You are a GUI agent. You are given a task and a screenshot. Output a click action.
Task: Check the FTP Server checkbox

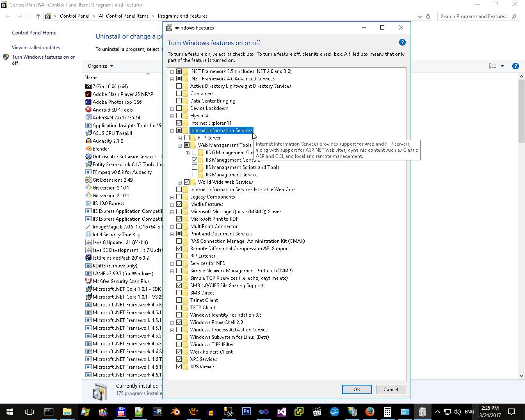click(x=187, y=138)
